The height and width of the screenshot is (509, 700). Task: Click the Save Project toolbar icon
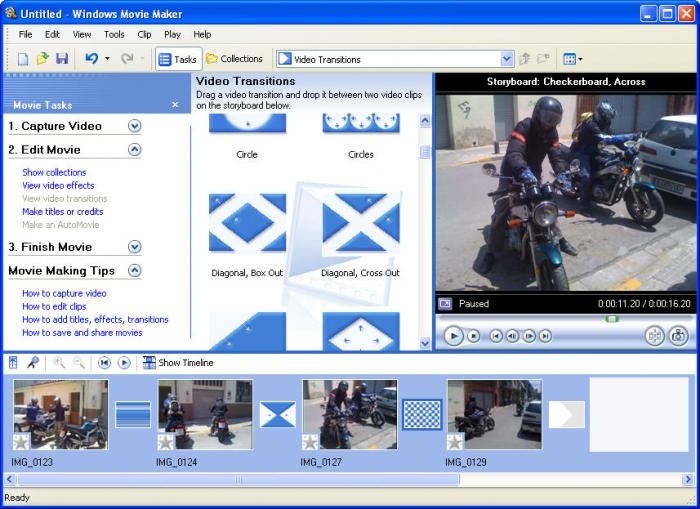point(62,60)
